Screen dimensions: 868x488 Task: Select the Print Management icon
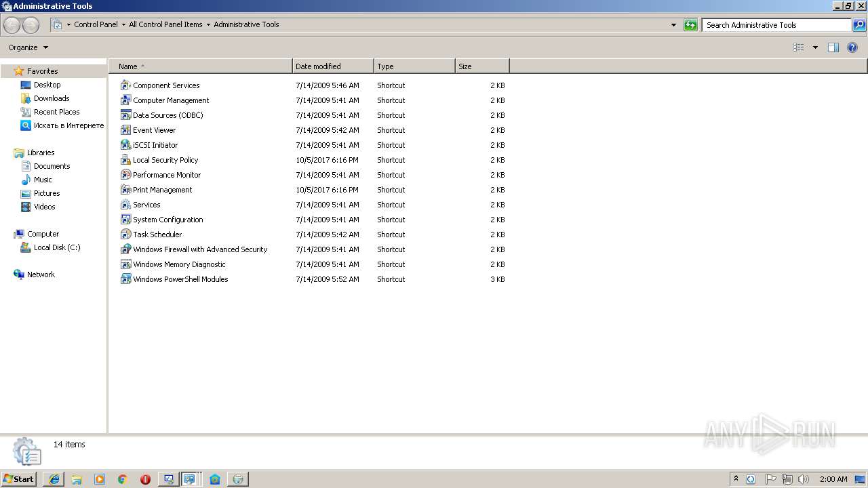(x=125, y=190)
